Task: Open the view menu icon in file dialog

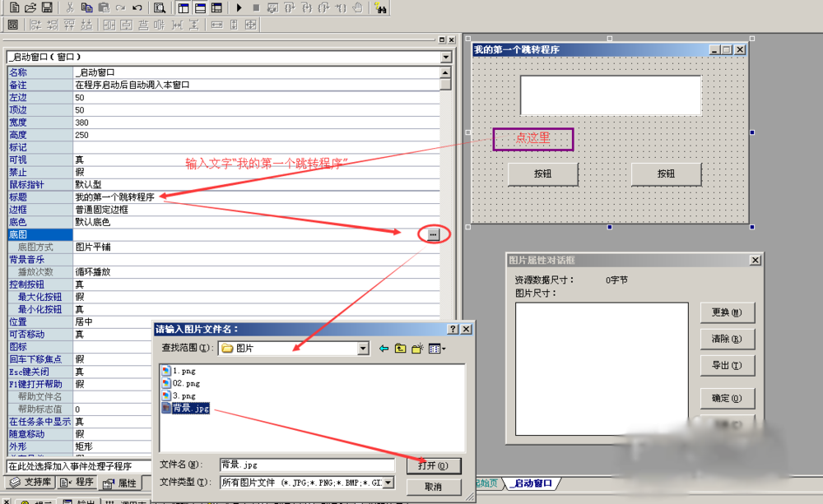Action: tap(437, 349)
